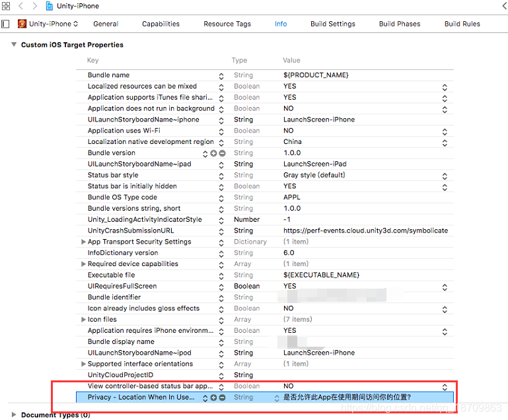508x420 pixels.
Task: Change Status bar is initially hidden value
Action: pos(445,187)
